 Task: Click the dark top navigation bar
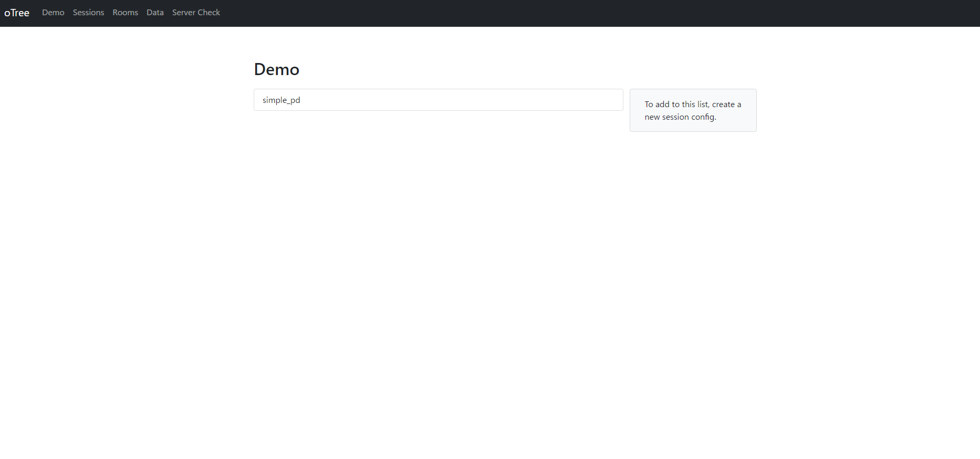point(578,13)
